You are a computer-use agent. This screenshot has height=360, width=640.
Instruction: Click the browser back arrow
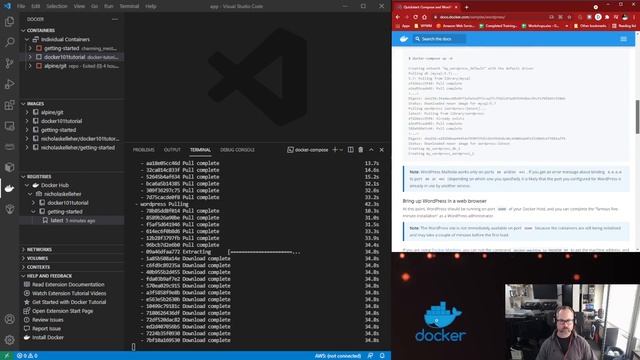click(398, 17)
